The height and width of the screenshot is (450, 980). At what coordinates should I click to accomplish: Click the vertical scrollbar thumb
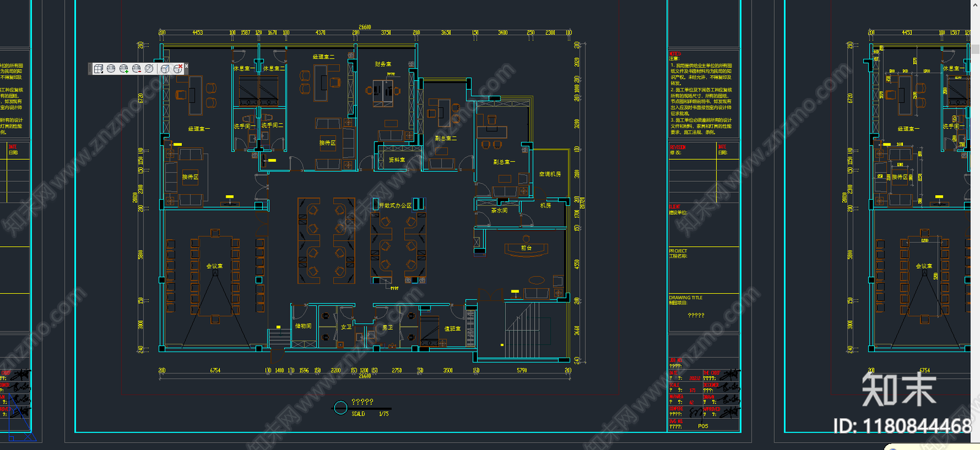975,49
